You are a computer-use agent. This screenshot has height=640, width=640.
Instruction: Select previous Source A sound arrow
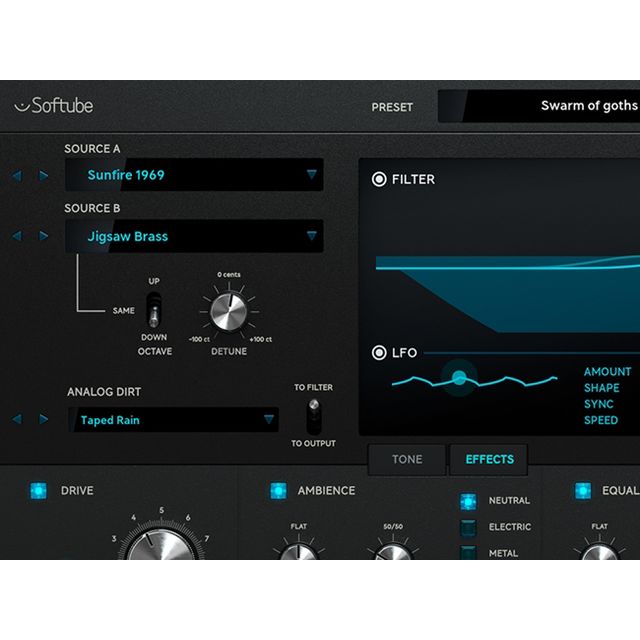coord(17,176)
